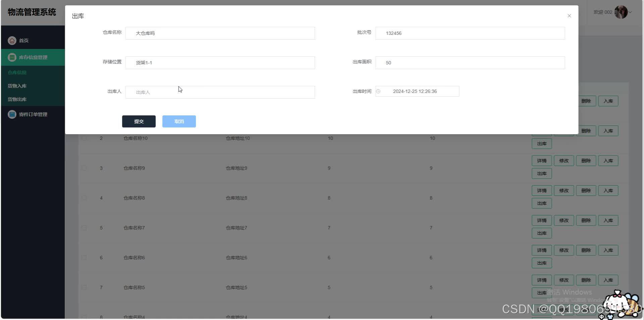Tick checkbox for row 仓库名称5
Image resolution: width=644 pixels, height=320 pixels.
click(x=84, y=287)
